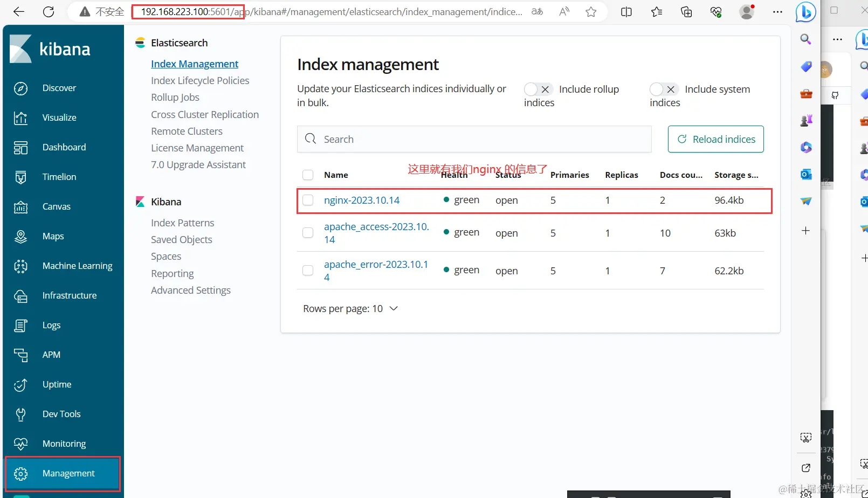Open the translate icon in address bar
Viewport: 868px width, 498px height.
click(x=537, y=11)
